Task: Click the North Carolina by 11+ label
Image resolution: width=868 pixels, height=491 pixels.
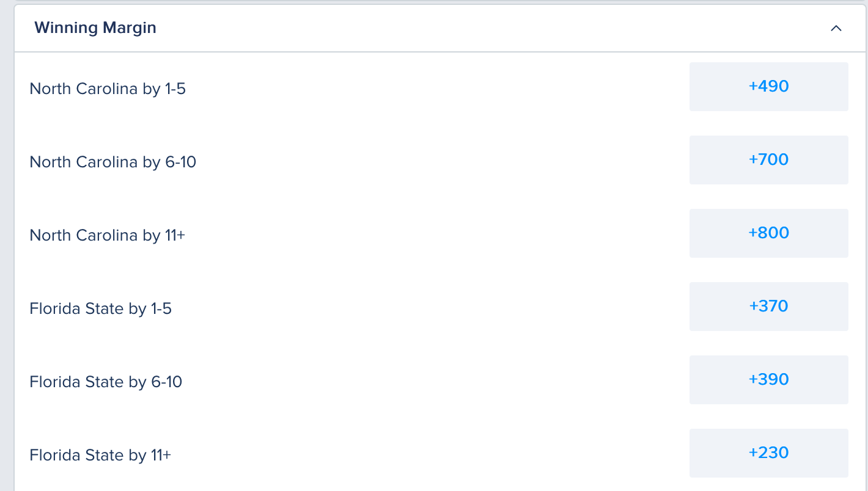Action: click(x=108, y=236)
